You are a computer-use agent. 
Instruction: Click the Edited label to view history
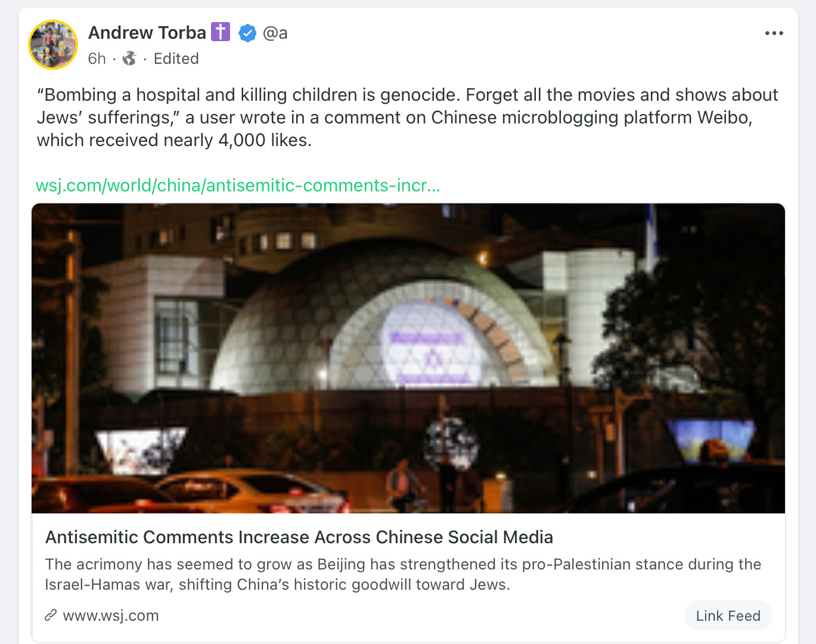176,58
